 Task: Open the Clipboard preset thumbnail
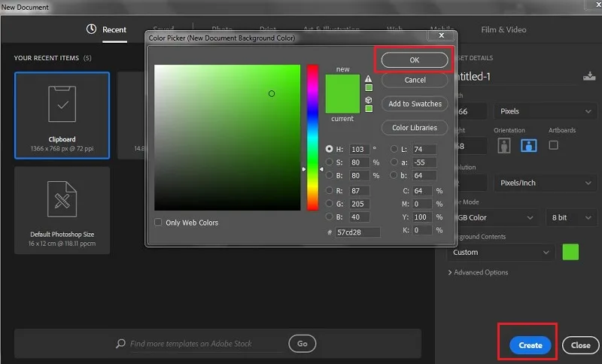click(x=62, y=115)
